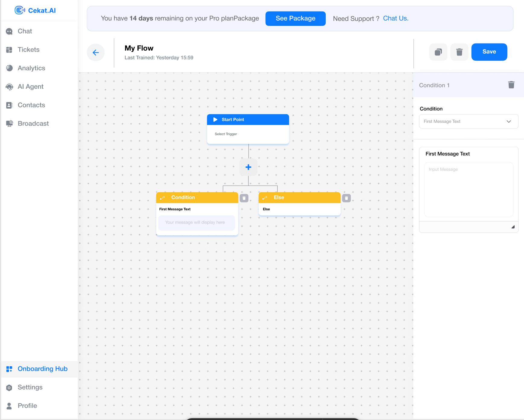Go to Analytics in sidebar

(31, 68)
